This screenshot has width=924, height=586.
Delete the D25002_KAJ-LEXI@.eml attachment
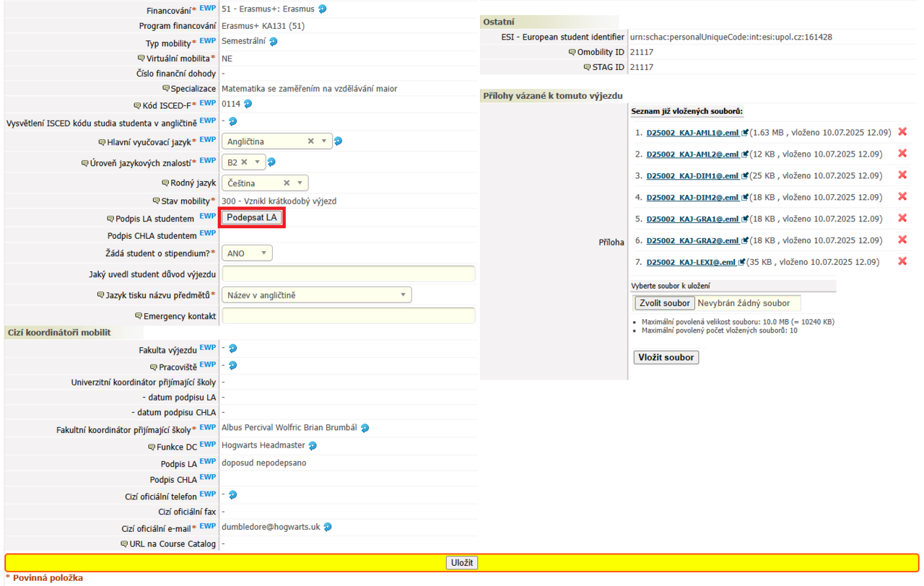coord(902,262)
